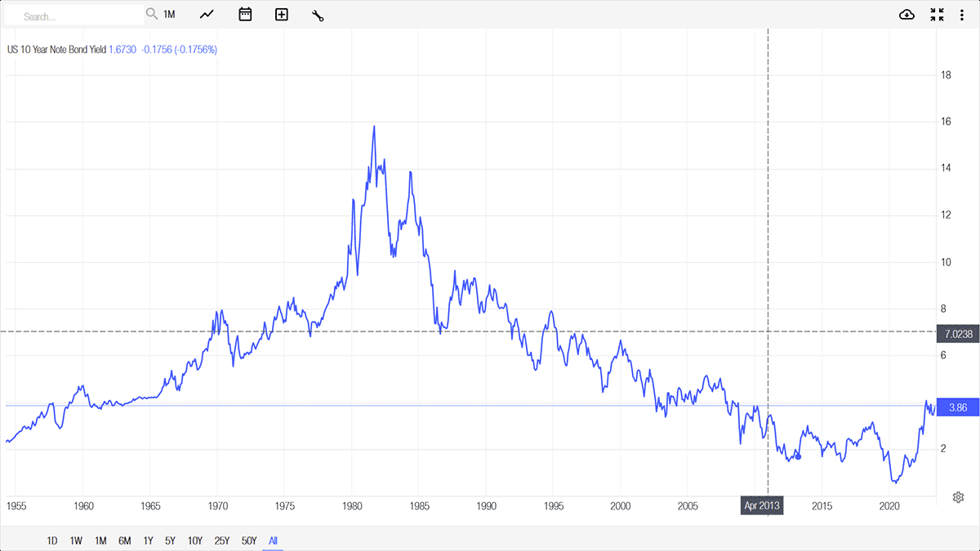Click the 18 y-axis label
Screen dimensions: 980x551
click(947, 76)
